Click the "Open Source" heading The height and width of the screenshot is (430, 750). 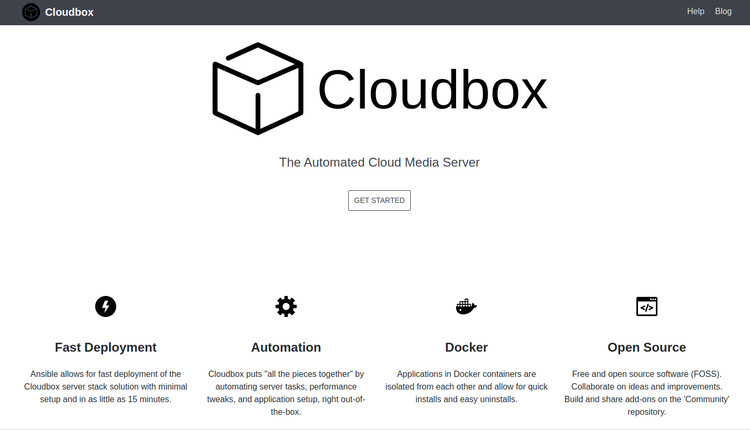coord(647,347)
